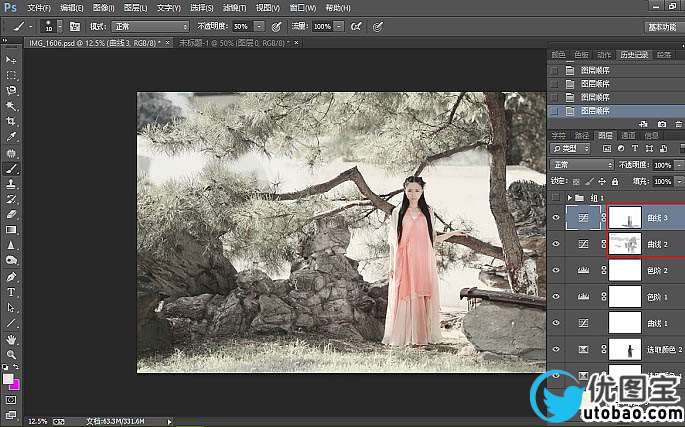Click the 基本功能 workspace button
This screenshot has width=685, height=427.
tap(662, 27)
